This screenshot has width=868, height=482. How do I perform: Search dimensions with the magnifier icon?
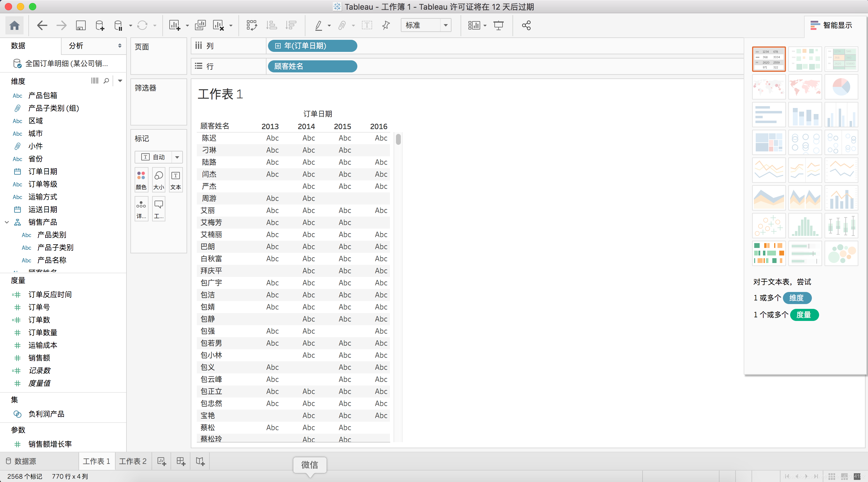[107, 81]
